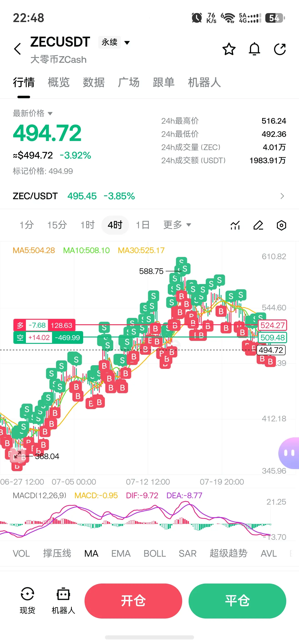Screen dimensions: 299x644
Task: Select the 1时 timeframe
Action: pyautogui.click(x=87, y=225)
